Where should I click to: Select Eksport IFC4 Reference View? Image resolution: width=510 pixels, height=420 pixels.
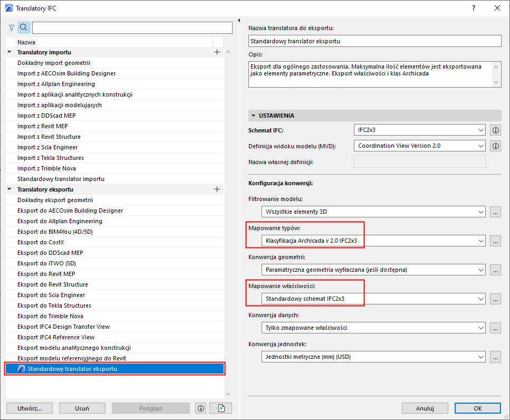pyautogui.click(x=115, y=337)
